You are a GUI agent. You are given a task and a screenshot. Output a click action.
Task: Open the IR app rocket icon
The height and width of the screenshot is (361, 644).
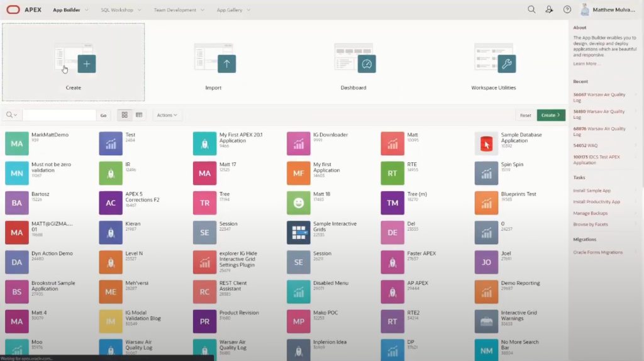tap(111, 173)
